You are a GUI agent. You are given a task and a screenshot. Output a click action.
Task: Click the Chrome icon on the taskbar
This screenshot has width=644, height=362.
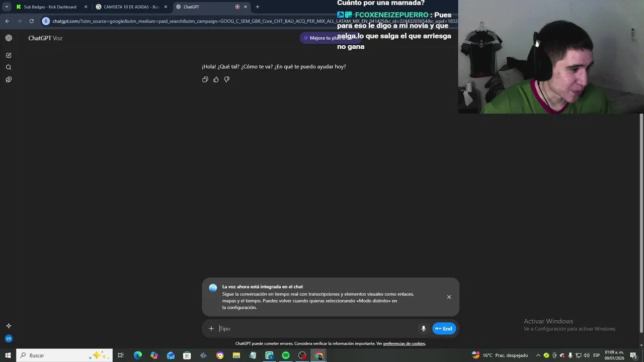319,355
